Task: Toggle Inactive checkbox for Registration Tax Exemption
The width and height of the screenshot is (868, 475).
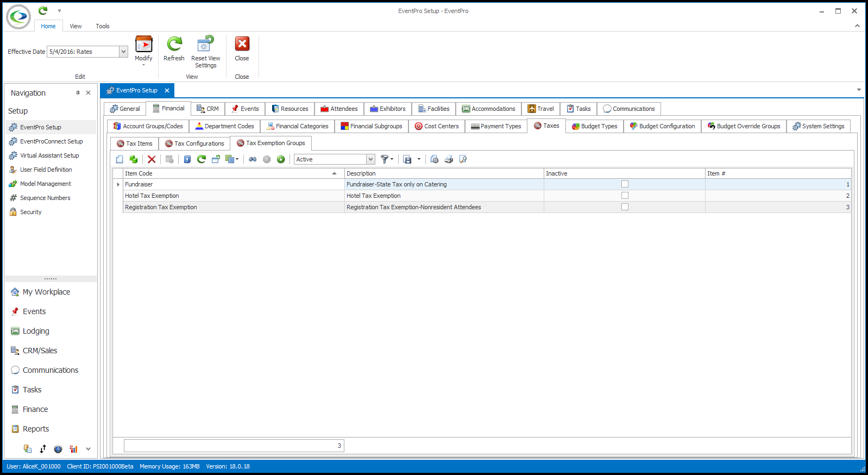Action: (625, 207)
